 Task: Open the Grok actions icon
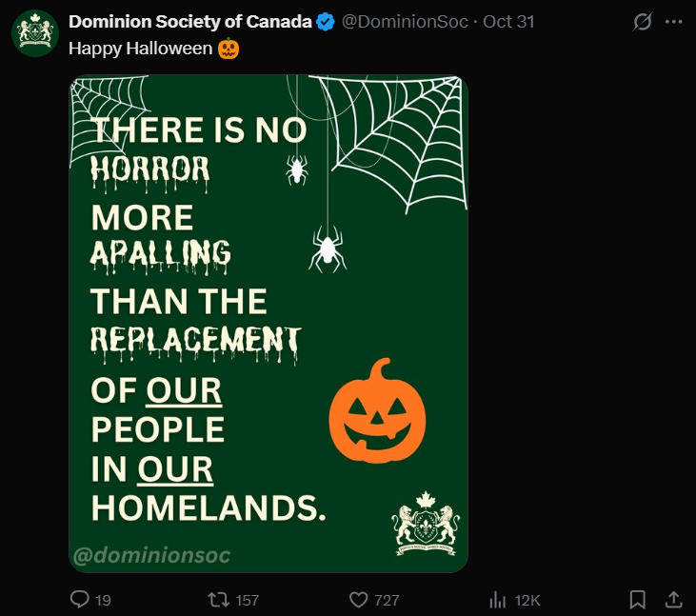(x=643, y=22)
